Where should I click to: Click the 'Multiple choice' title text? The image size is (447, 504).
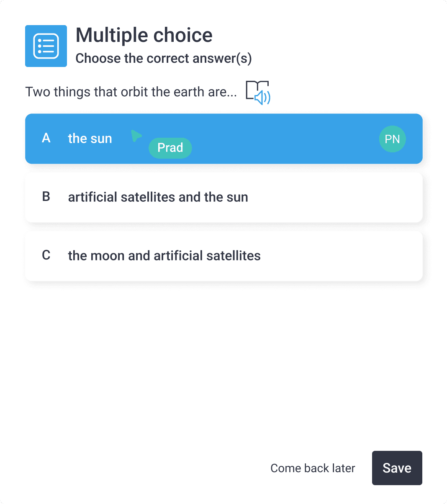[144, 35]
